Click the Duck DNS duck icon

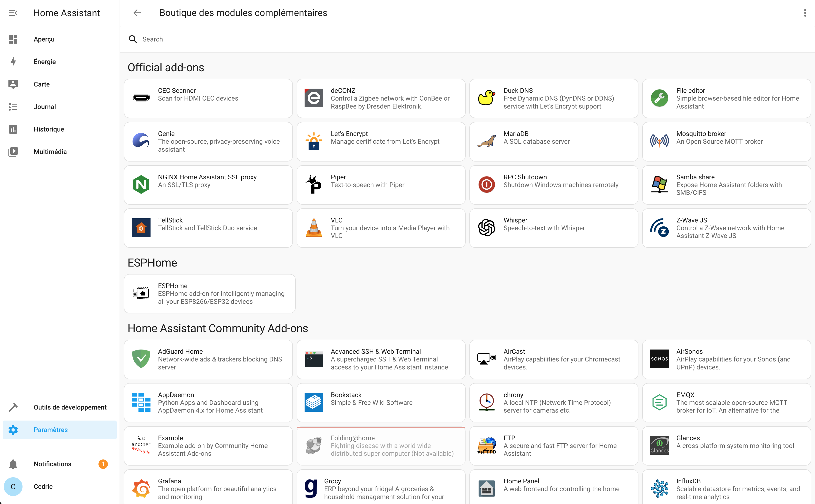(x=486, y=98)
